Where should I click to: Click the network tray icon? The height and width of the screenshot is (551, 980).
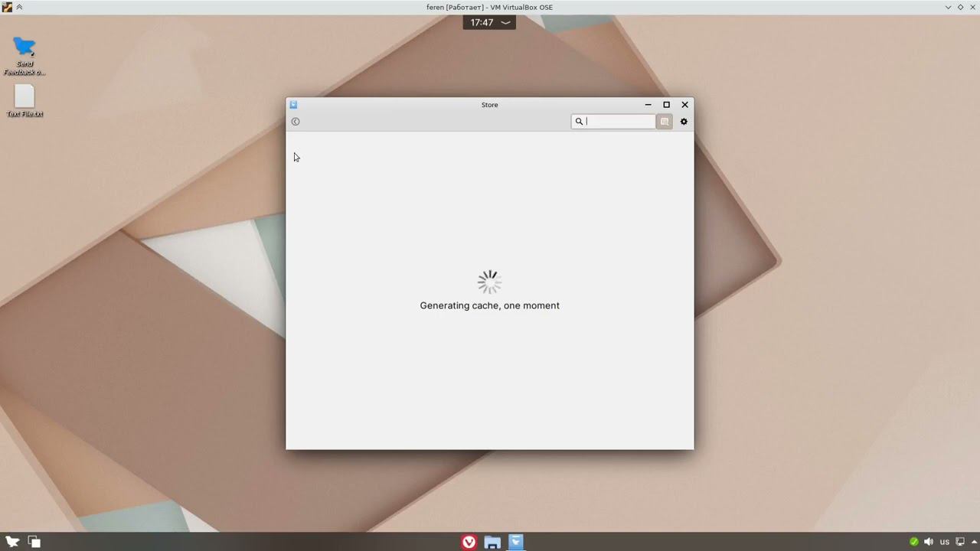click(960, 542)
